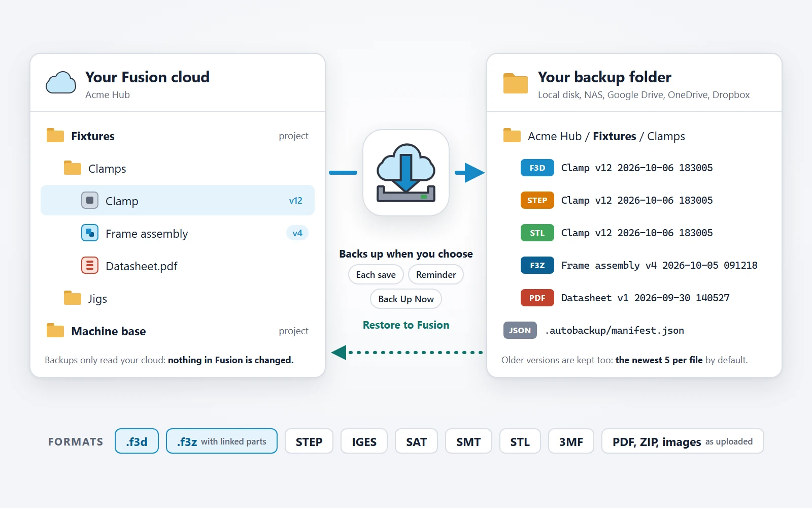Click the Datasheet.pdf document icon
Viewport: 812px width, 508px height.
point(90,265)
